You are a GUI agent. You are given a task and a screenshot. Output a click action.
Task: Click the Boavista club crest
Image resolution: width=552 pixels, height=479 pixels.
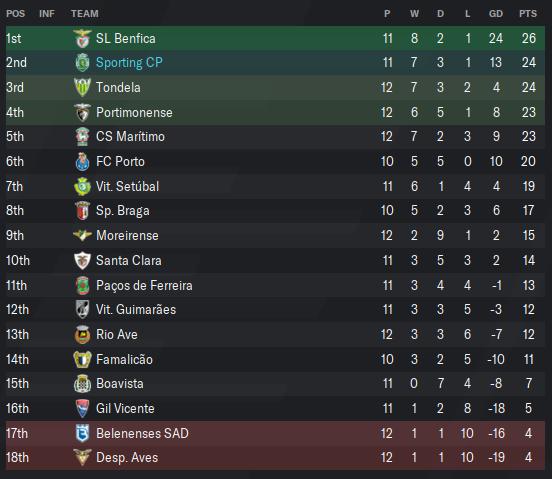point(82,384)
